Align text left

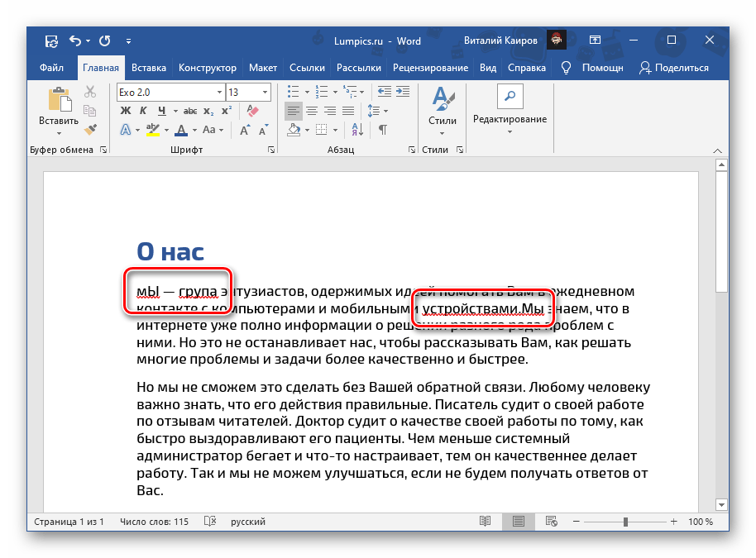coord(293,112)
